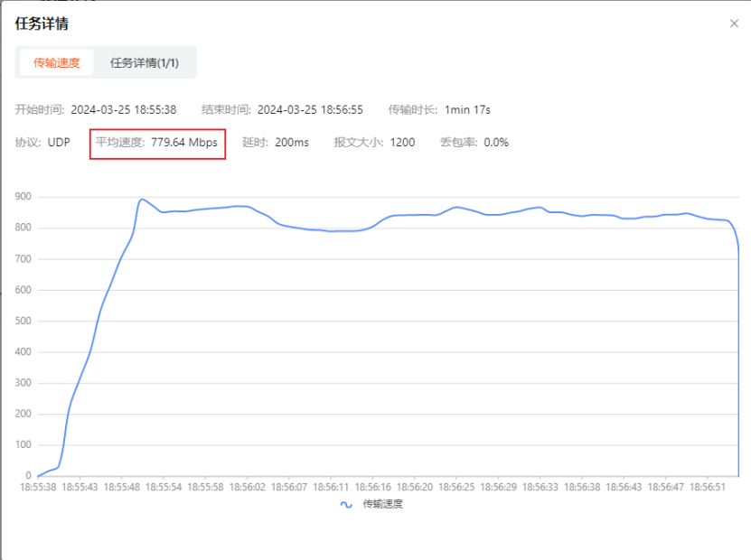Click the 500 y-axis label
The image size is (751, 560).
(23, 321)
